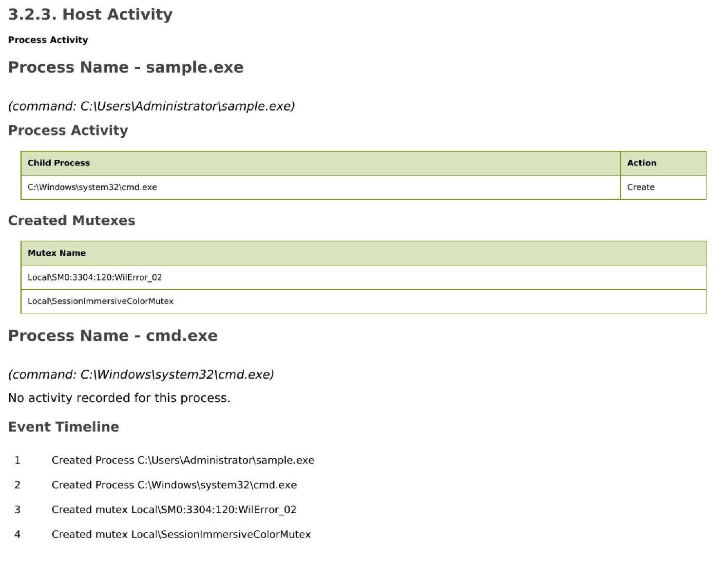Select timeline event 1, Created Process sample.exe
The width and height of the screenshot is (728, 561).
(x=183, y=460)
